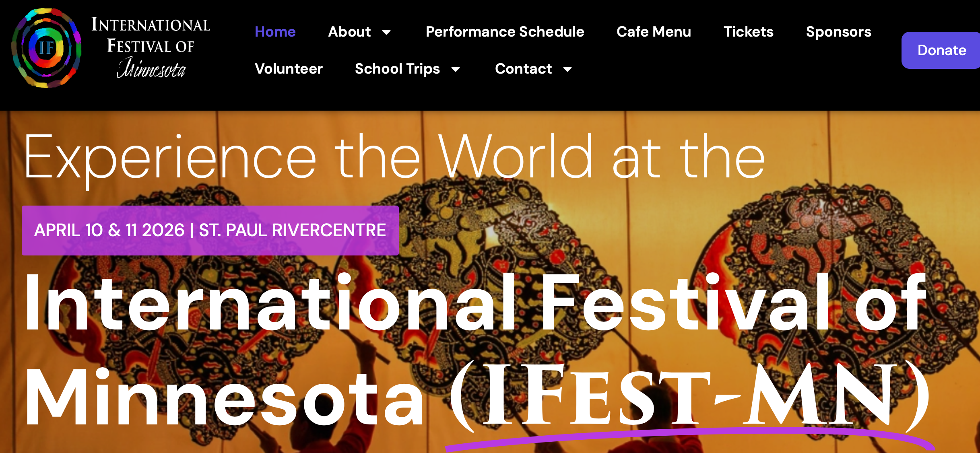Click the April 10 & 11 2026 date banner
The image size is (980, 453).
pyautogui.click(x=210, y=231)
